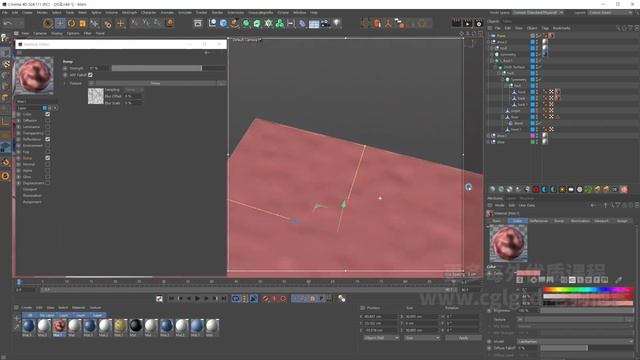Toggle the X axis lock icon

tap(134, 23)
